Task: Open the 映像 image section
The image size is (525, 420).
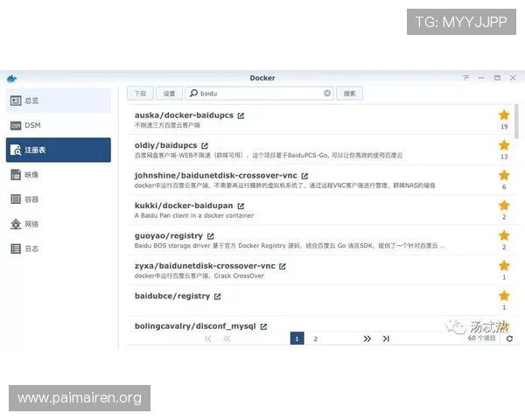Action: [x=59, y=174]
